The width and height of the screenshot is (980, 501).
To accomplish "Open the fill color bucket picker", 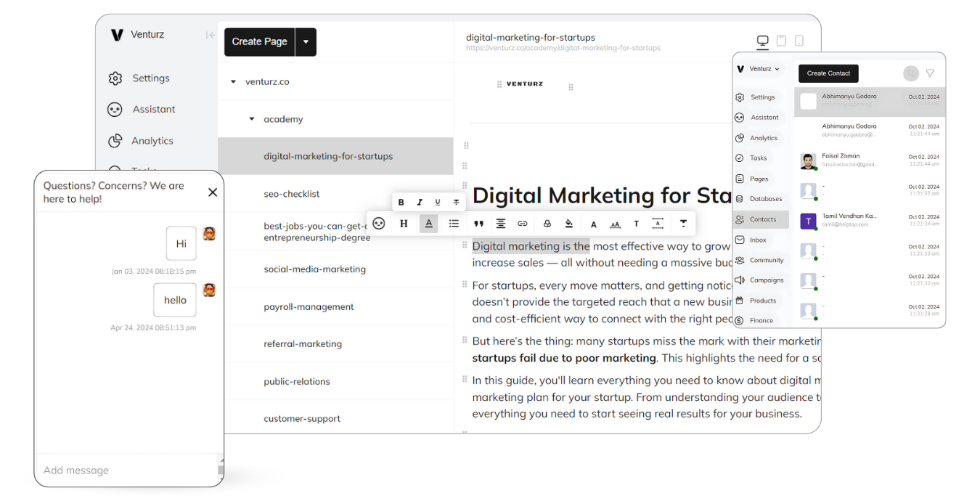I will tap(569, 224).
